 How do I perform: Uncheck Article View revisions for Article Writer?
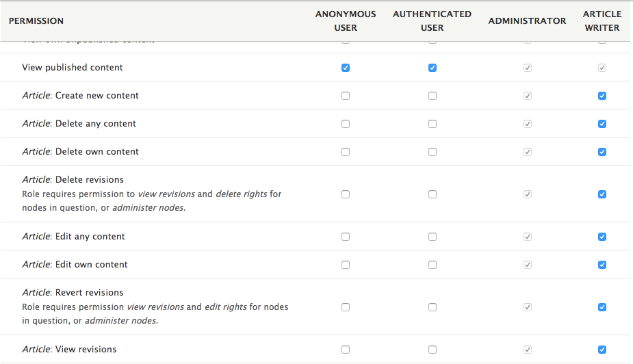[x=602, y=350]
